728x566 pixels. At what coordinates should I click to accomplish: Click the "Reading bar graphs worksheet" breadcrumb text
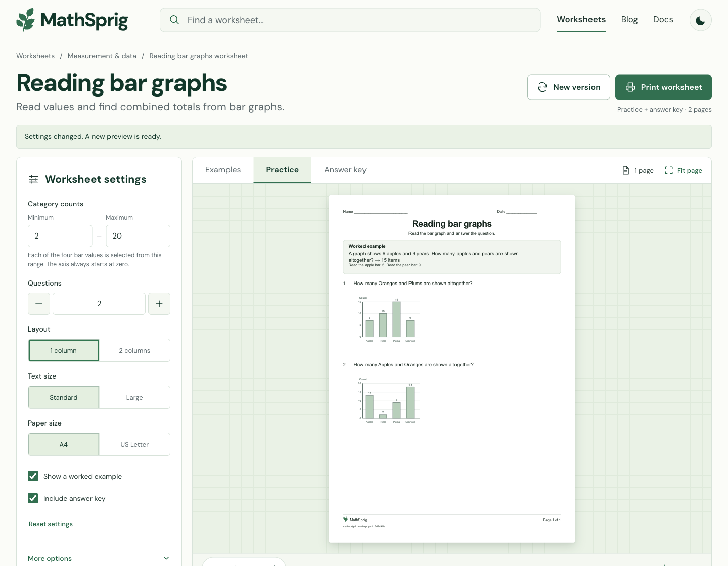click(x=199, y=56)
